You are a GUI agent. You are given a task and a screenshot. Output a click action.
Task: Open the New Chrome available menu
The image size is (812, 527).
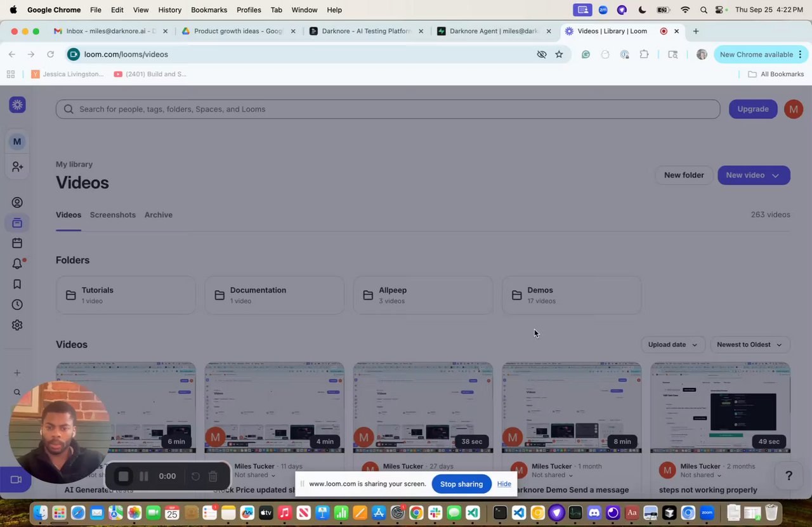point(760,55)
